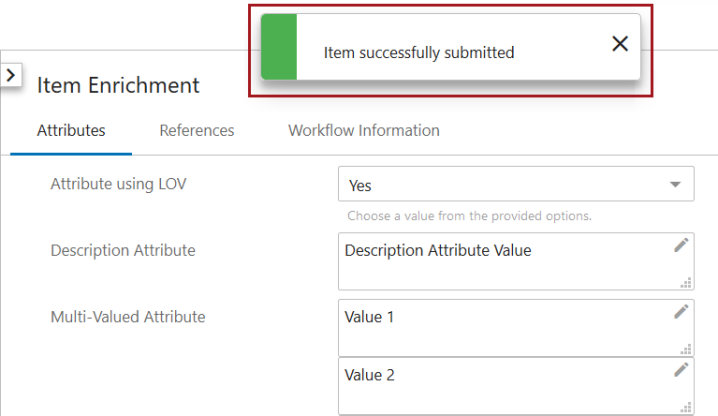Click the pencil icon in Value 2 field
This screenshot has width=718, height=416.
[681, 370]
